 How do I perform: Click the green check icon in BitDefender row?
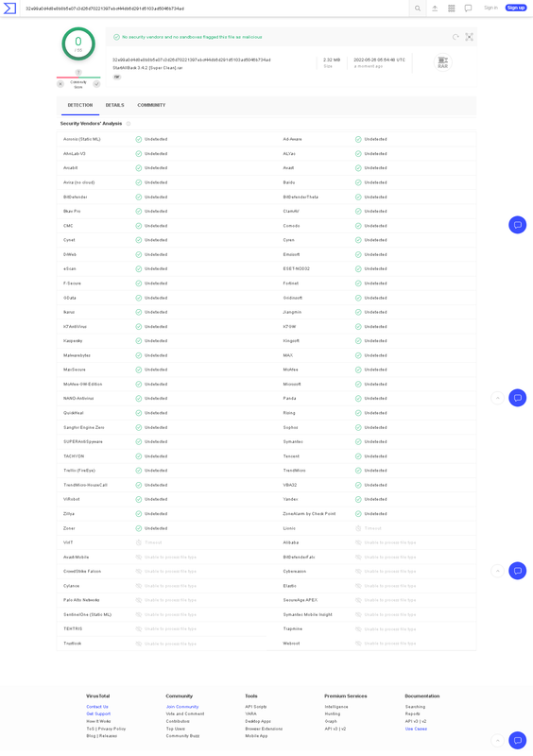138,197
